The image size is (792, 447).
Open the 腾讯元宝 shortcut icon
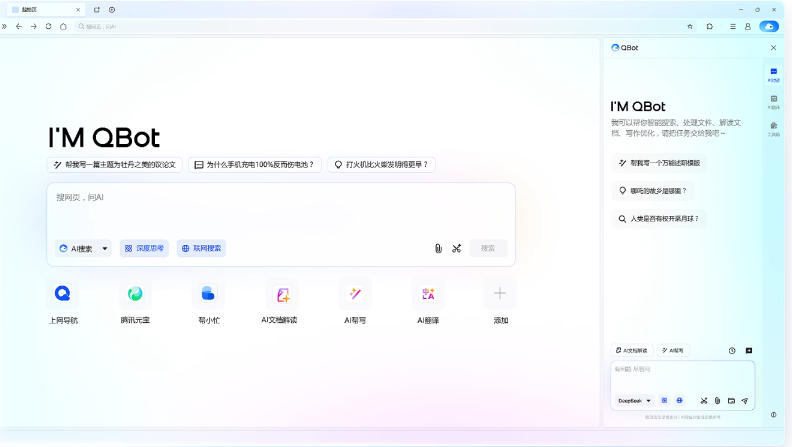click(x=135, y=294)
